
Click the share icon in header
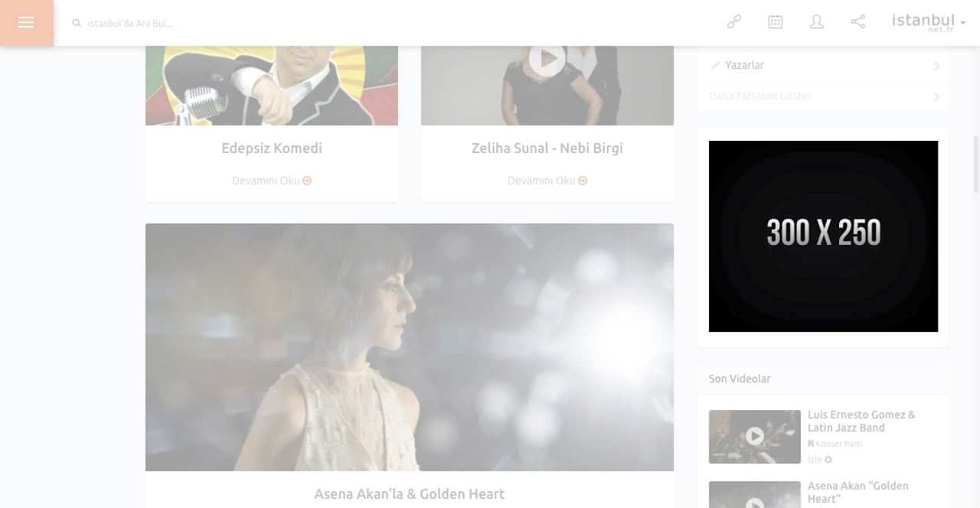click(x=857, y=22)
